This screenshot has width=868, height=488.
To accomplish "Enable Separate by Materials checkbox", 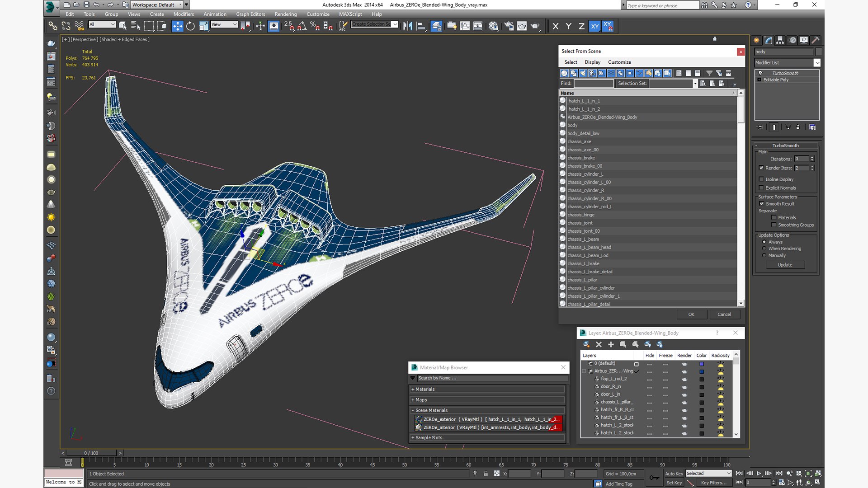I will [x=774, y=217].
